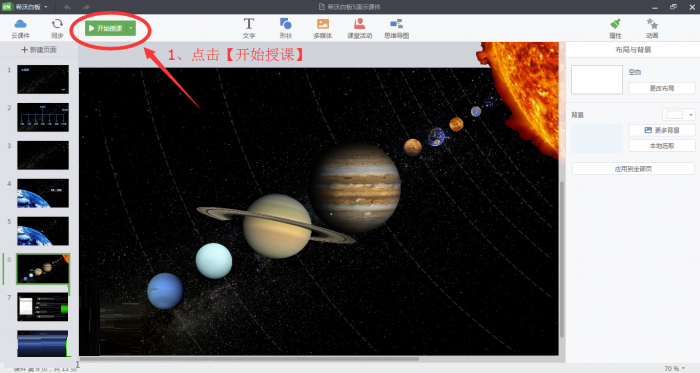The image size is (700, 373).
Task: Open the 课堂活动 classroom activity tool
Action: (x=359, y=28)
